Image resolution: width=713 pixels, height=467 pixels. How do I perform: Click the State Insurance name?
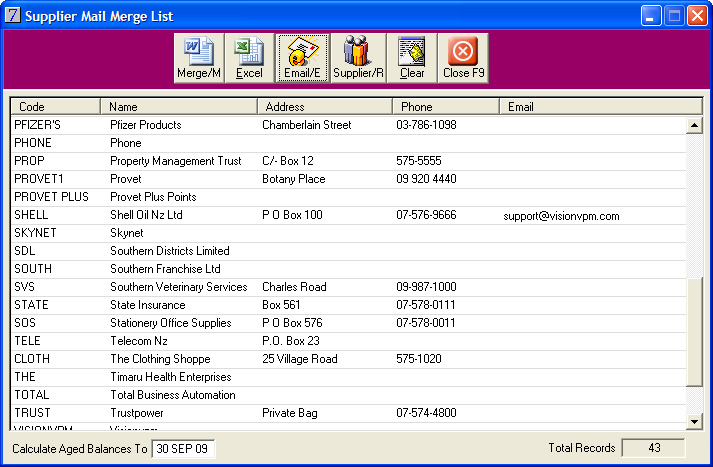(148, 305)
